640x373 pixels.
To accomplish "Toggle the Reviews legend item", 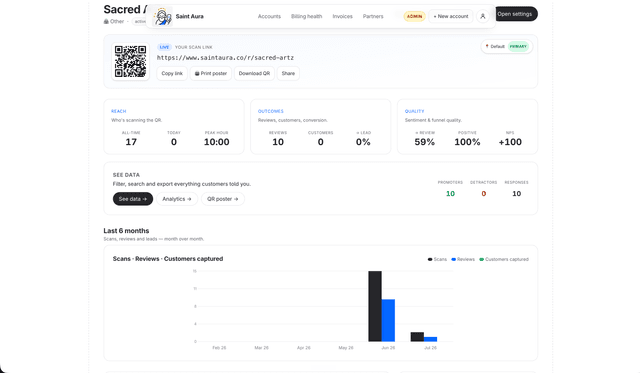I will pos(463,260).
